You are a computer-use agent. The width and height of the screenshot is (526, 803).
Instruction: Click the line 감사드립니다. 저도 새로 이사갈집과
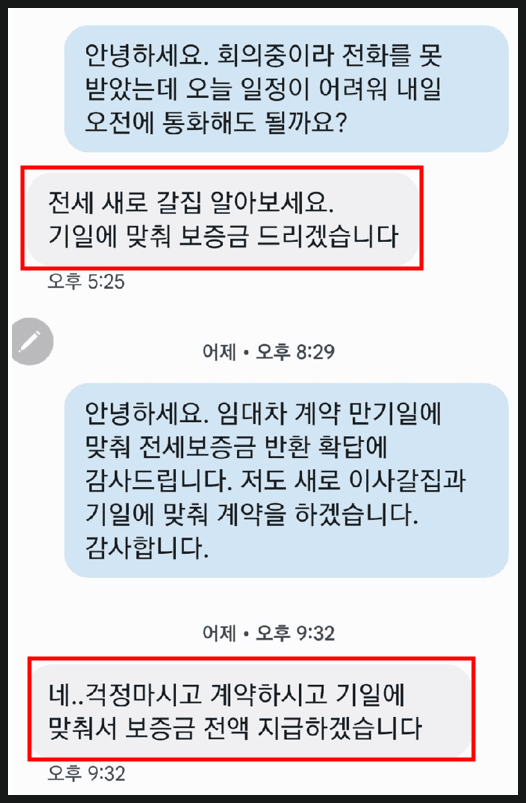[276, 480]
